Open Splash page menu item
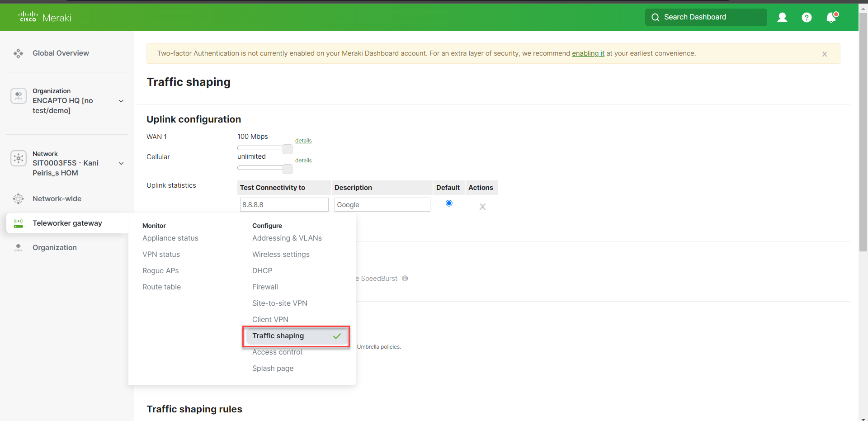 (273, 368)
